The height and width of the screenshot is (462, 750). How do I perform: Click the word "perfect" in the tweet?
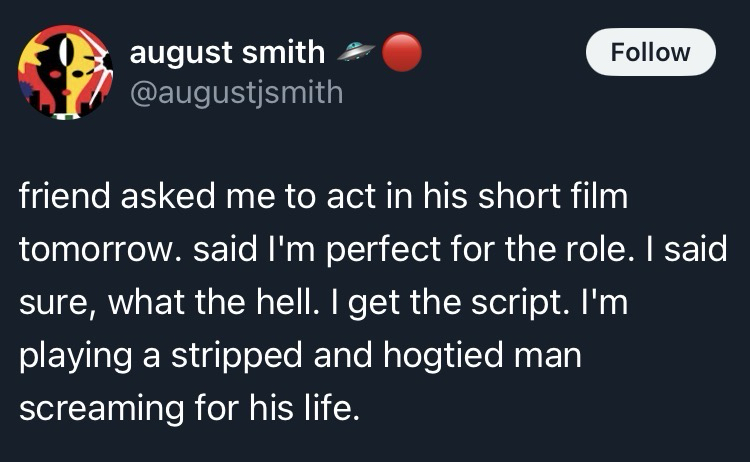(x=396, y=250)
